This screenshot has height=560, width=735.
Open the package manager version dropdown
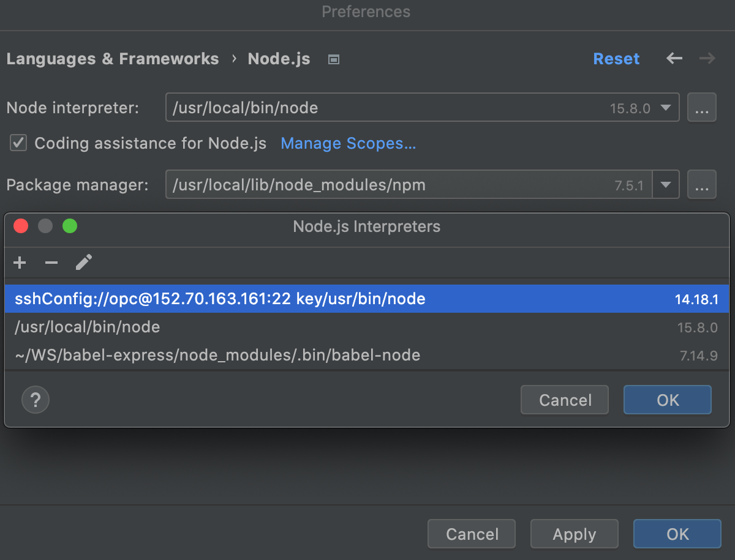(666, 184)
